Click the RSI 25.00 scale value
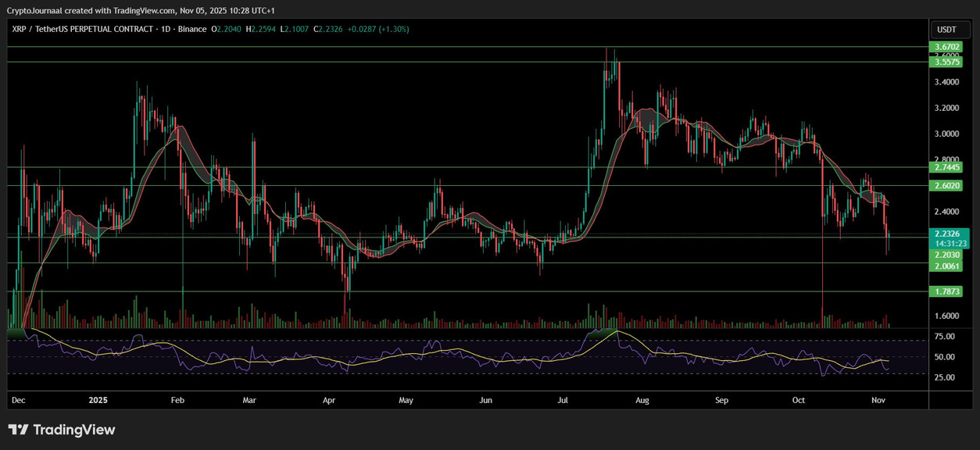 point(944,377)
